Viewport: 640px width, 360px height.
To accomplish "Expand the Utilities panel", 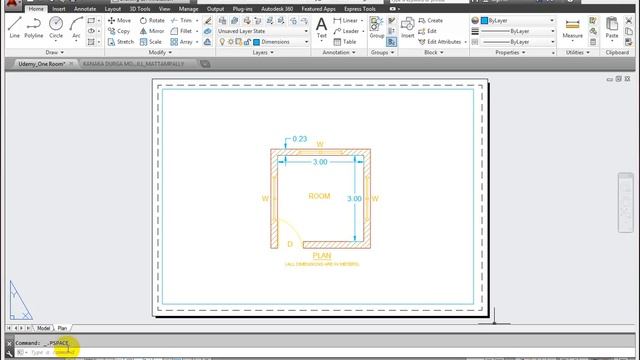I will (x=578, y=52).
